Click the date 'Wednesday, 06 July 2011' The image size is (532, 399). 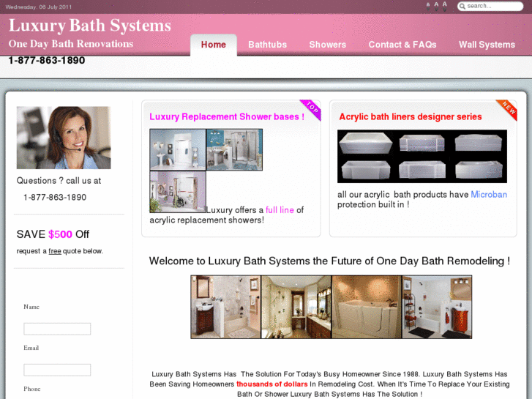coord(38,7)
